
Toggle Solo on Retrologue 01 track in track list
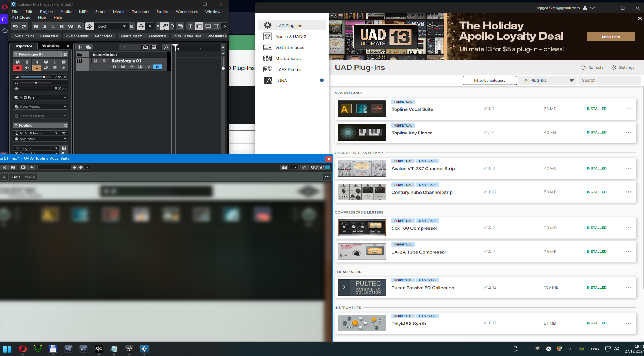click(x=104, y=61)
